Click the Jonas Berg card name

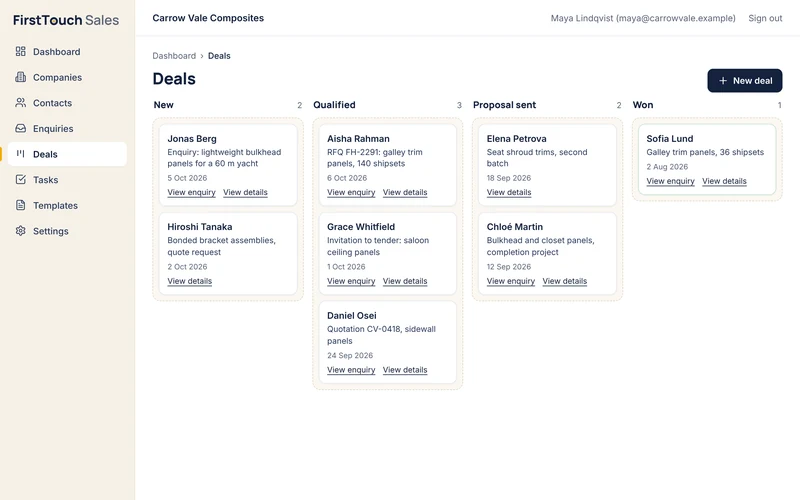coord(192,139)
